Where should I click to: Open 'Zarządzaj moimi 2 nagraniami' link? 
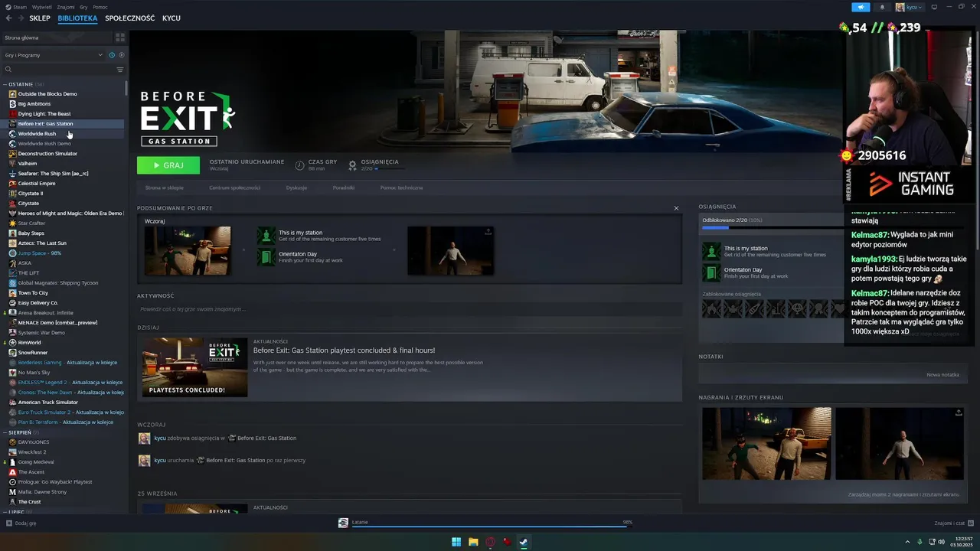pyautogui.click(x=903, y=494)
